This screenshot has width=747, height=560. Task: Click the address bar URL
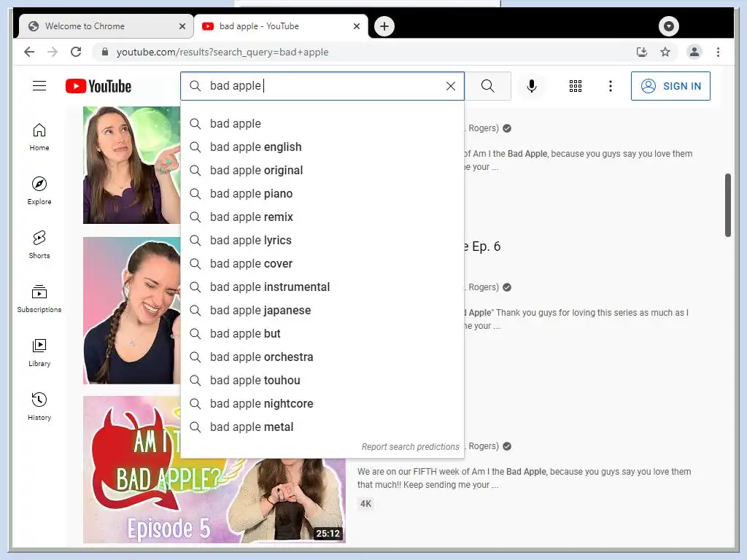point(222,52)
